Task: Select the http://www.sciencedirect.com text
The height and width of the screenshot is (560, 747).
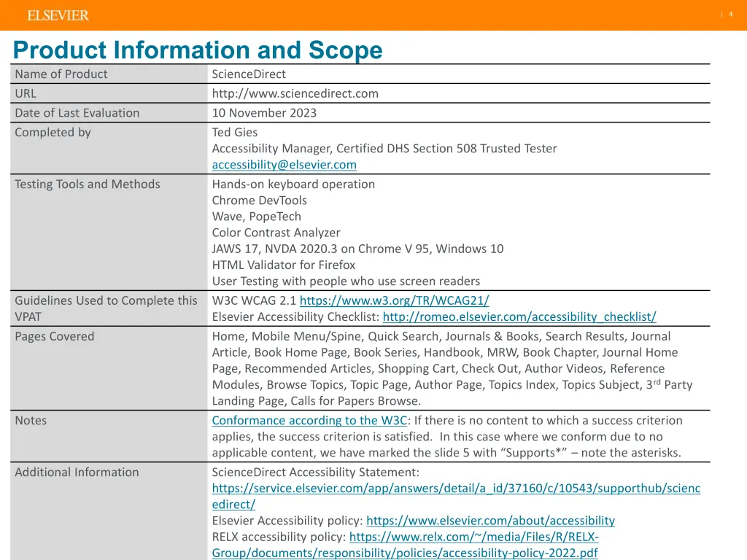Action: point(295,94)
